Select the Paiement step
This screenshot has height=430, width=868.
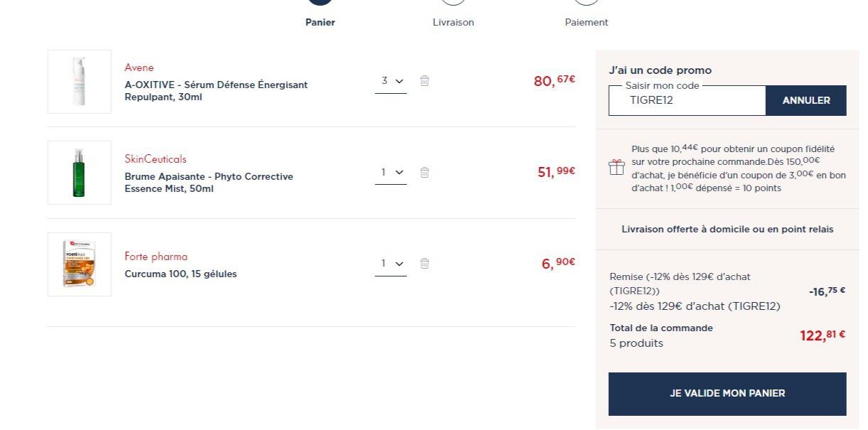[586, 22]
